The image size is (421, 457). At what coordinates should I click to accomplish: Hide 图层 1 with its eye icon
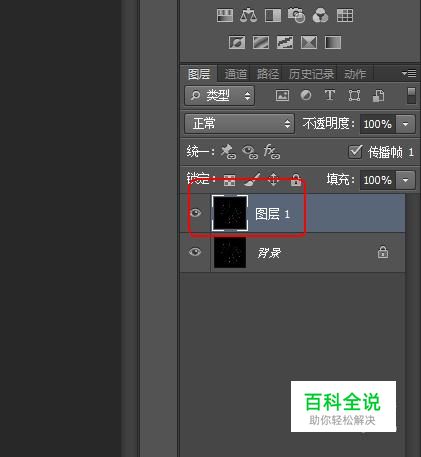point(195,213)
